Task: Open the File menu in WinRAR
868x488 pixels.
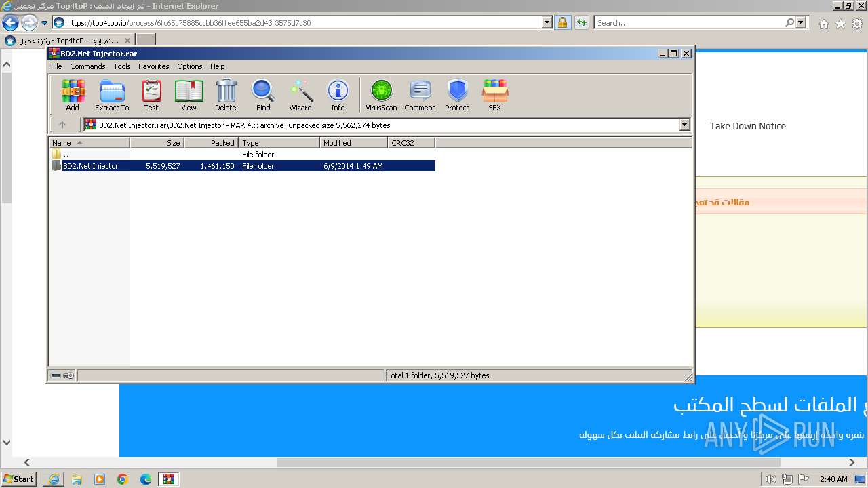Action: (x=56, y=66)
